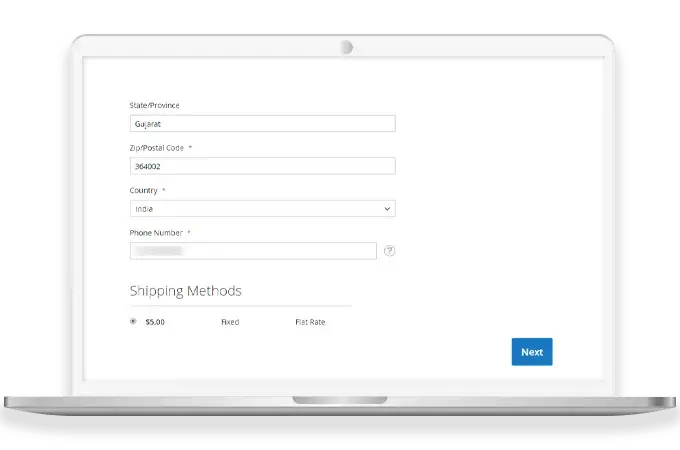Click the Zip/Postal Code label
Image resolution: width=680 pixels, height=450 pixels.
(x=157, y=148)
